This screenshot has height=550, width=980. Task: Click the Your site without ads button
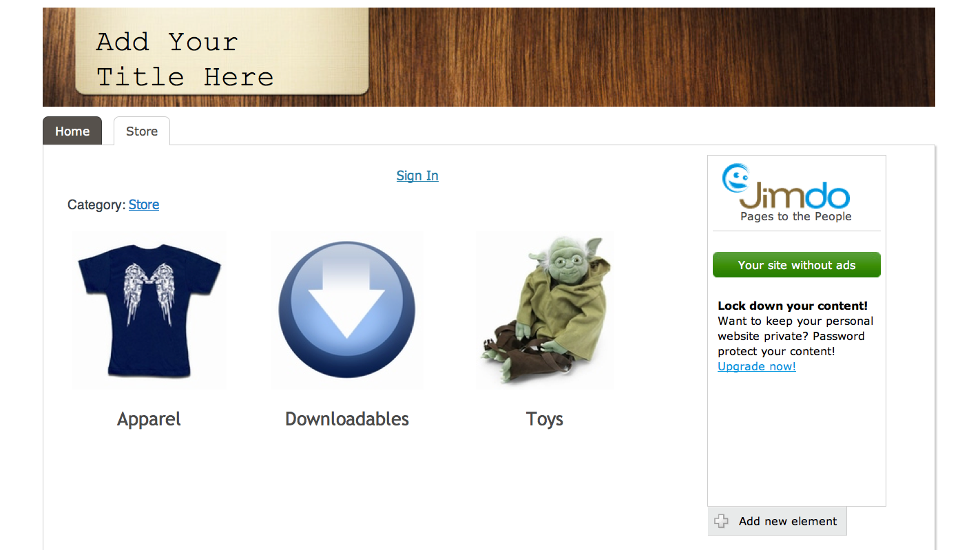[x=797, y=265]
